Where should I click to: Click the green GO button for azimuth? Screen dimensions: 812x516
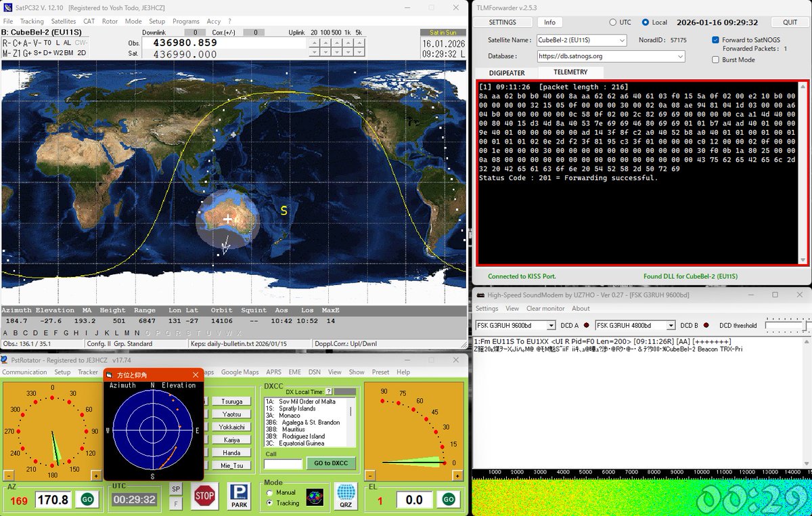87,500
